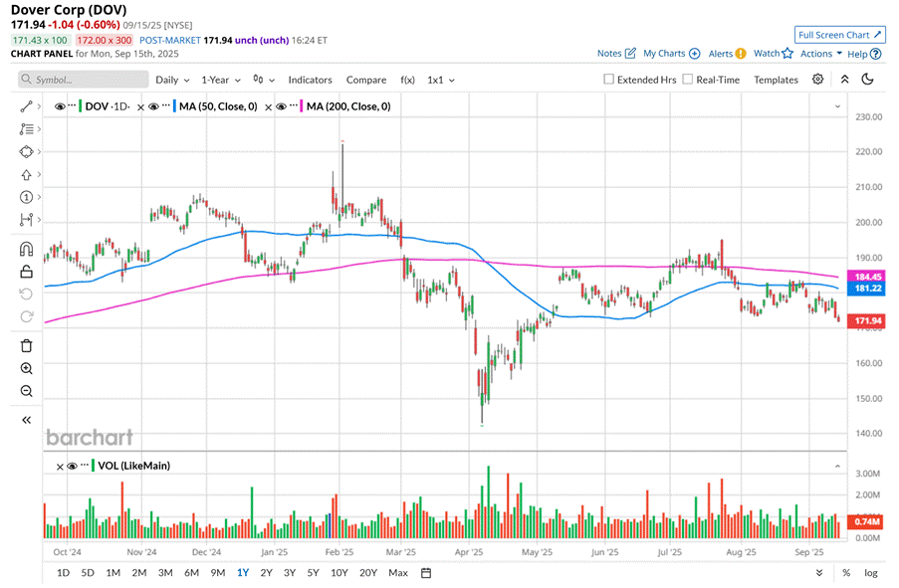Screen dimensions: 899x588
Task: Open the numbered annotation tool
Action: tap(26, 197)
